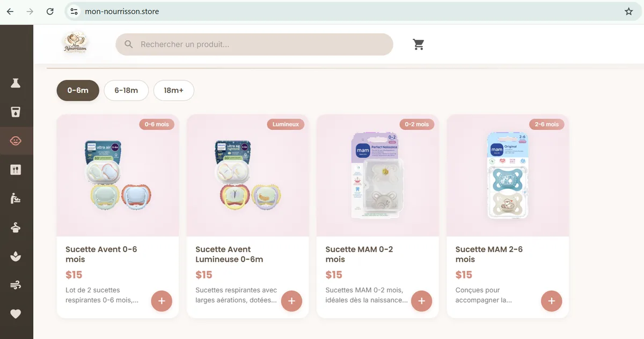
Task: Add Sucette Avent 0-6 mois to cart
Action: click(x=162, y=301)
